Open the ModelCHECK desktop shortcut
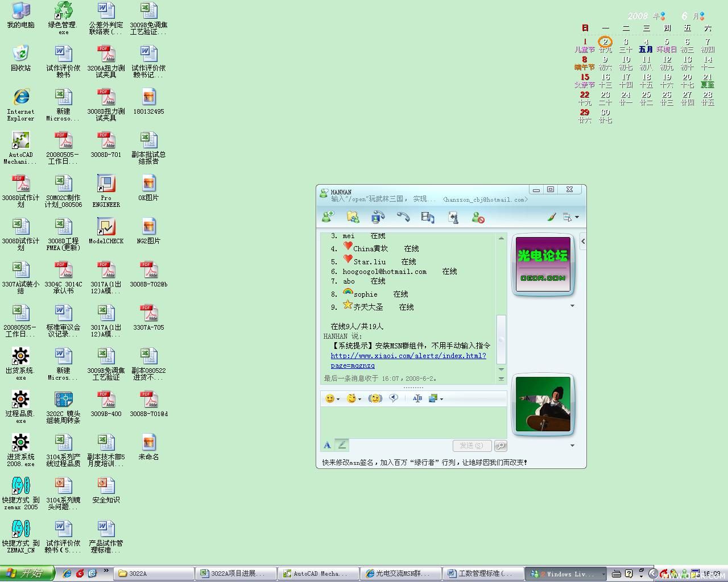 106,231
